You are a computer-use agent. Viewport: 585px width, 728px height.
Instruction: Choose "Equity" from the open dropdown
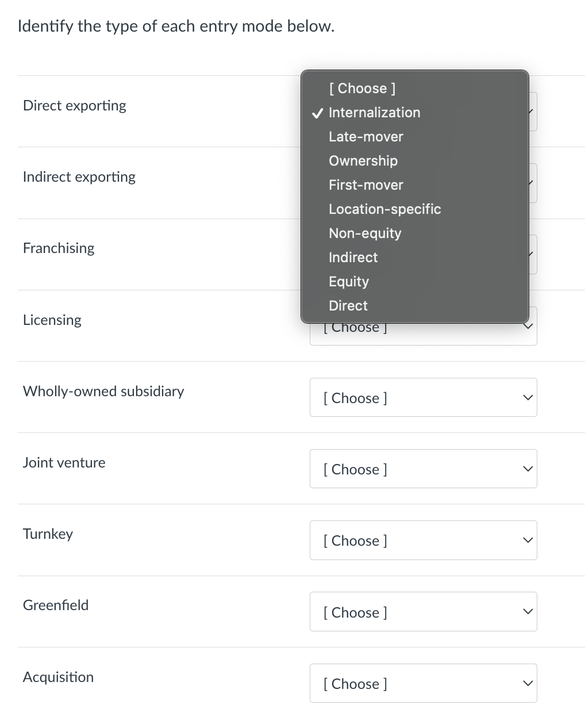pos(348,281)
